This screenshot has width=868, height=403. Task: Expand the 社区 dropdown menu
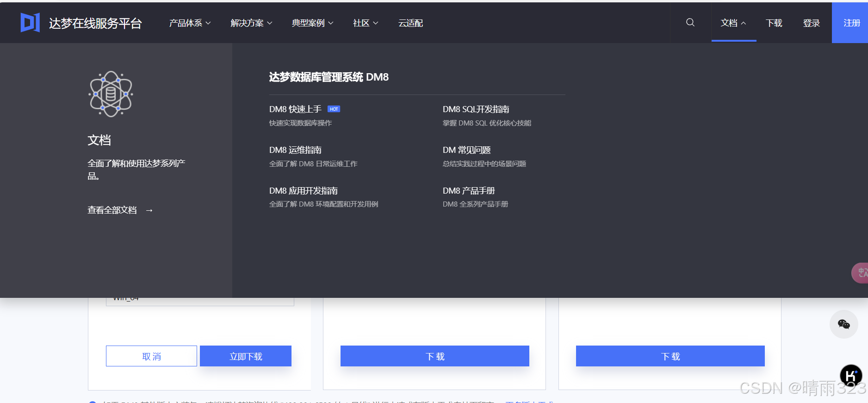click(x=366, y=23)
